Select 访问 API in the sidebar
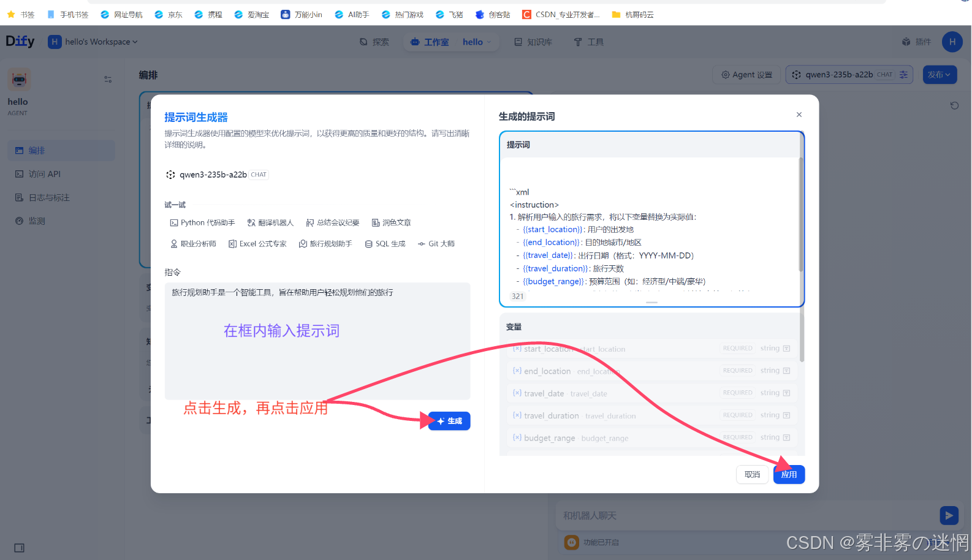The height and width of the screenshot is (560, 972). pyautogui.click(x=61, y=174)
